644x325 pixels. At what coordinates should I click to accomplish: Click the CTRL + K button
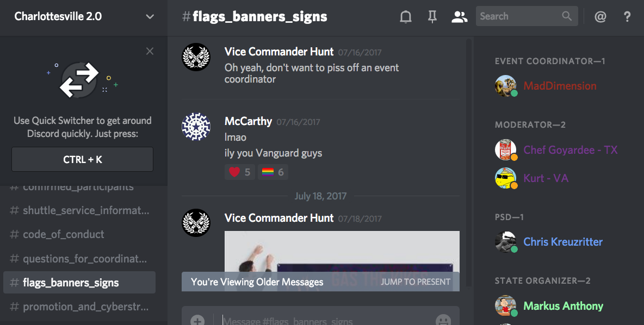tap(83, 159)
